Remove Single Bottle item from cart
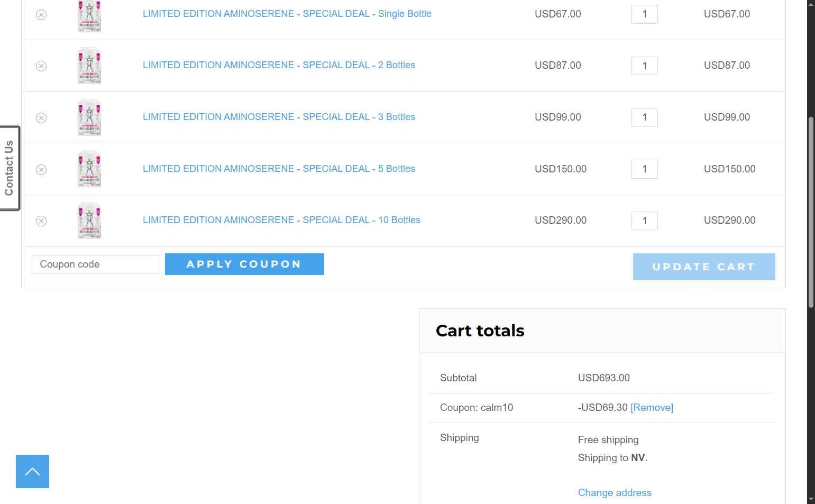The width and height of the screenshot is (815, 504). 41,15
